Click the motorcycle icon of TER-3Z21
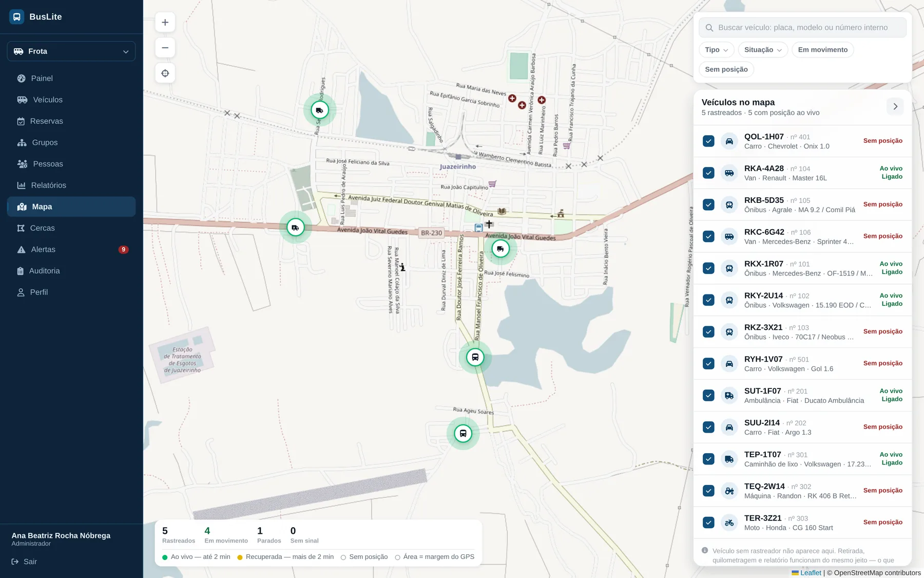 pyautogui.click(x=729, y=523)
